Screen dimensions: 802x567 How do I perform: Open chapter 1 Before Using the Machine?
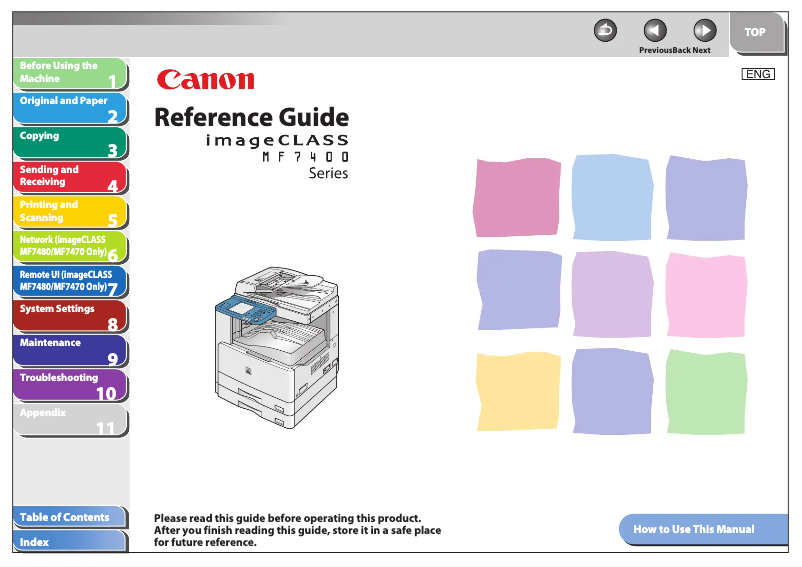[x=69, y=73]
